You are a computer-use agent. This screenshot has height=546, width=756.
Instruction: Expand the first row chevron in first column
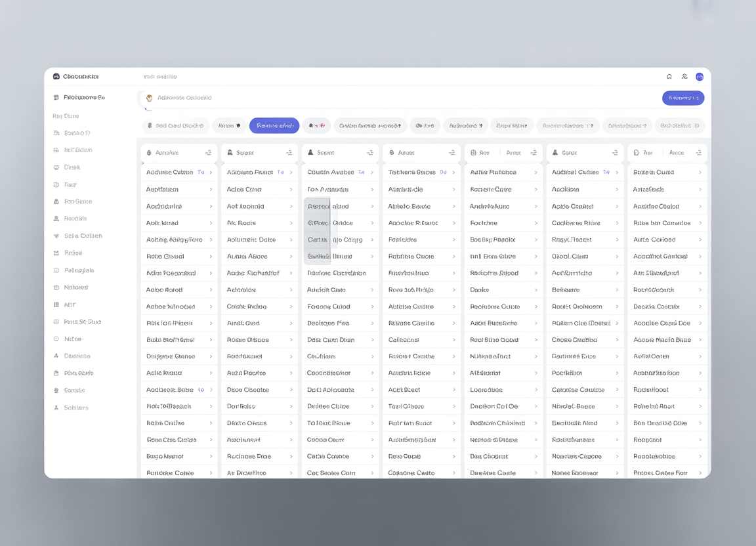tap(211, 173)
